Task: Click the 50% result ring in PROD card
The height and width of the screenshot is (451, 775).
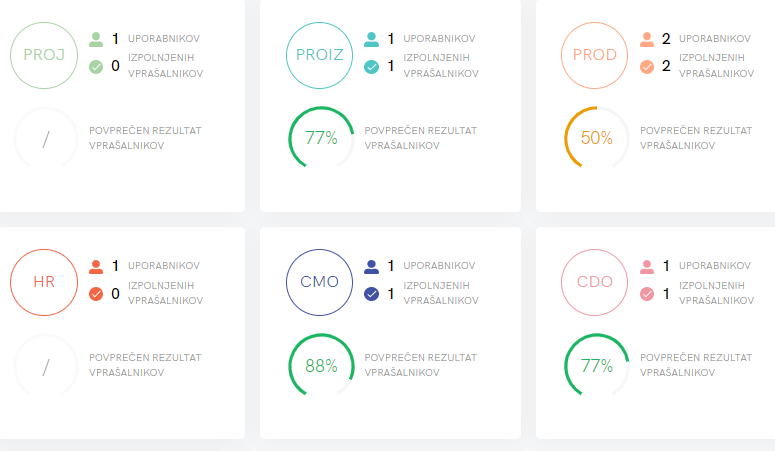Action: [x=596, y=138]
